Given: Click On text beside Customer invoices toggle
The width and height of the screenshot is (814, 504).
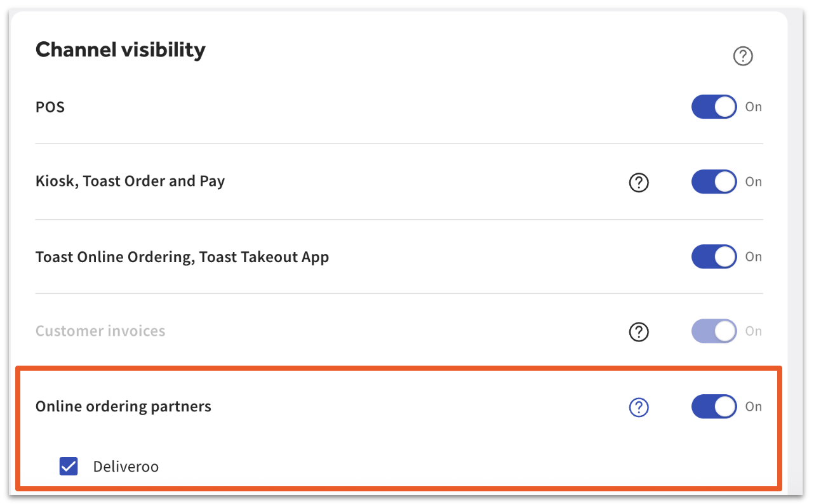Looking at the screenshot, I should [753, 331].
